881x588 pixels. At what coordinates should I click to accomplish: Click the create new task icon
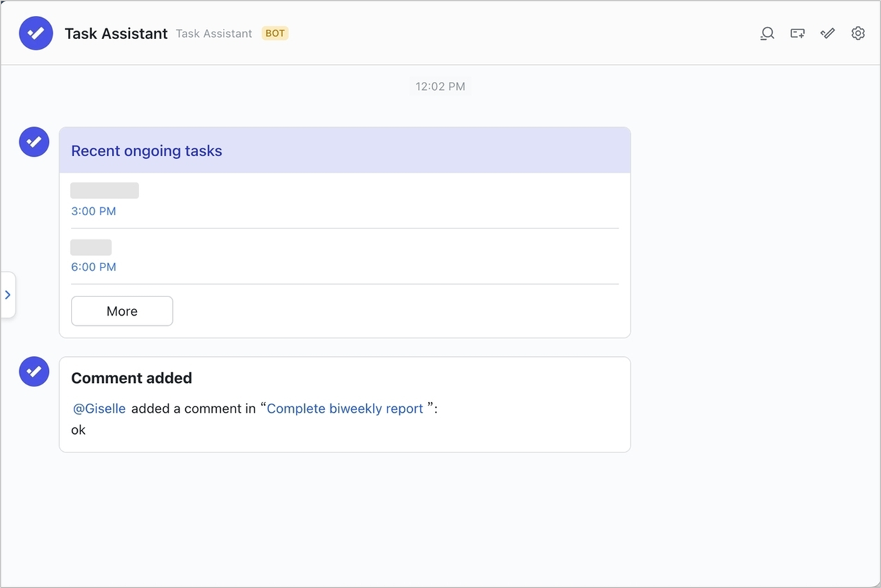pos(797,33)
